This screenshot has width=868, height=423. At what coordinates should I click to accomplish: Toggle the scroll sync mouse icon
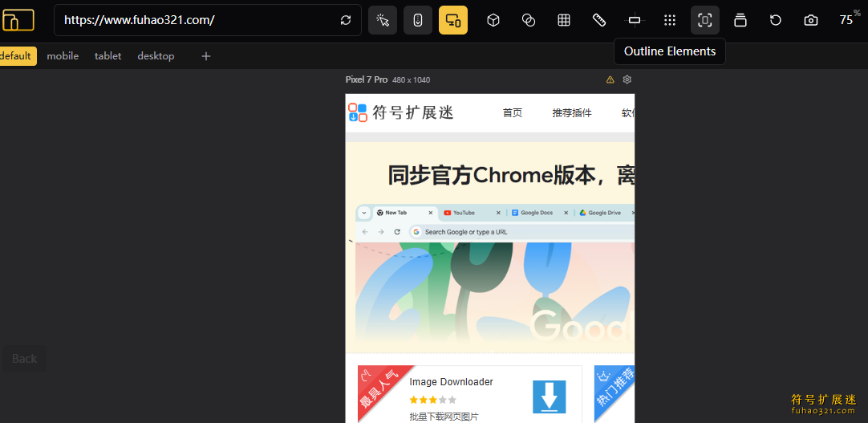(418, 21)
